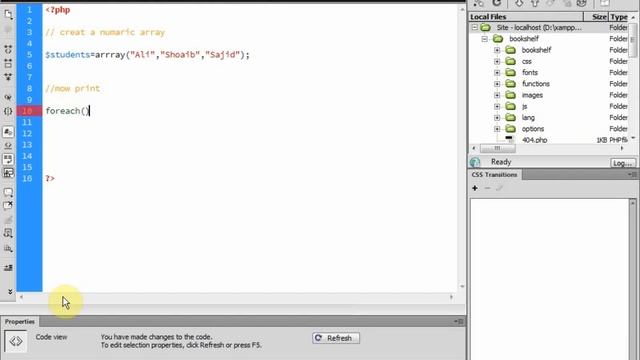This screenshot has width=640, height=360.
Task: Click the edit transition pencil icon
Action: 499,188
